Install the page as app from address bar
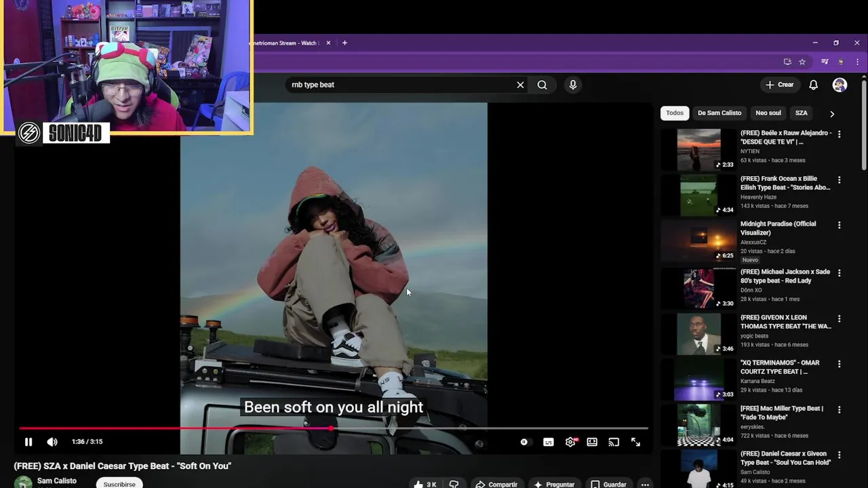The width and height of the screenshot is (868, 488). click(x=787, y=62)
